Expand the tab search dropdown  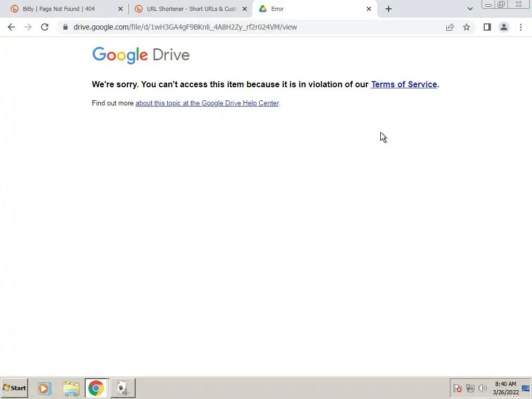pos(470,9)
